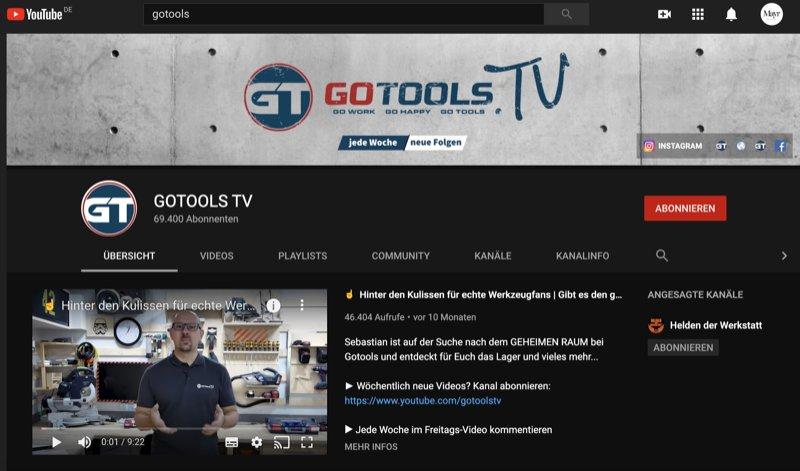Viewport: 800px width, 471px height.
Task: Go to the YouTube home logo
Action: [x=35, y=14]
